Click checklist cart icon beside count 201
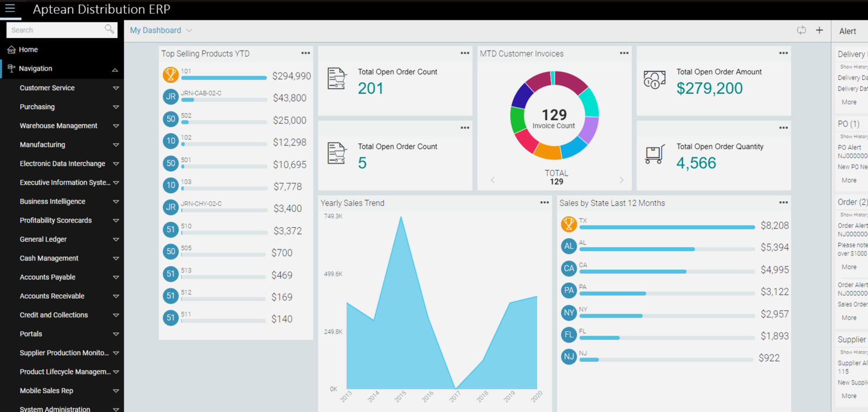868x412 pixels. tap(337, 79)
